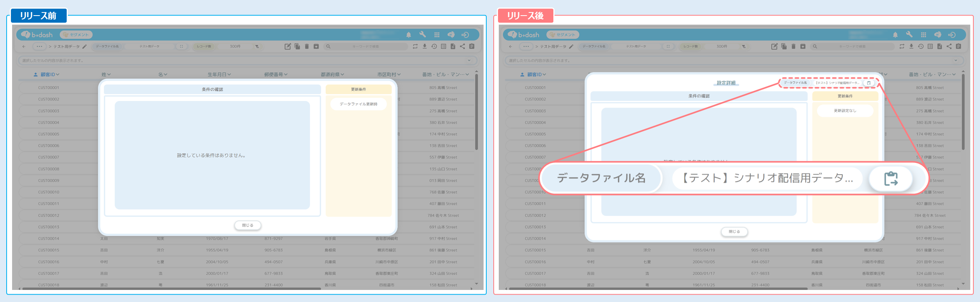Open the wrench settings icon in the リリース後 header
This screenshot has width=980, height=302.
[x=909, y=34]
